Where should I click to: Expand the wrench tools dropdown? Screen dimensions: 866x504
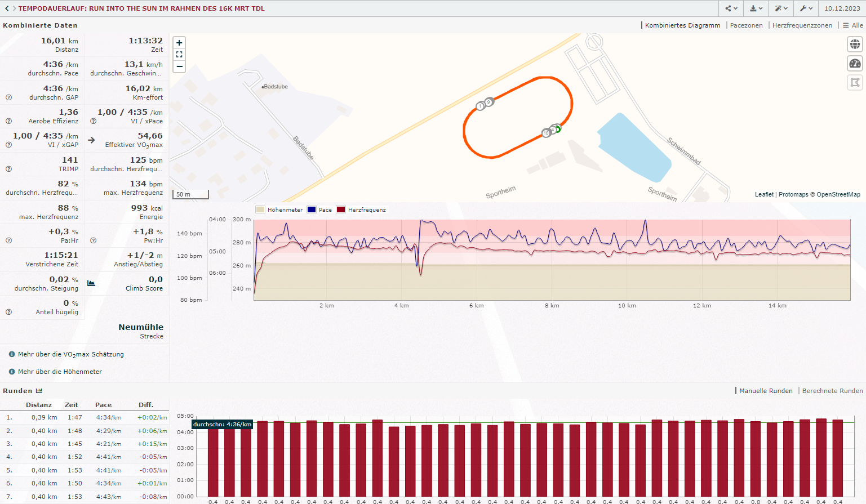pos(806,8)
